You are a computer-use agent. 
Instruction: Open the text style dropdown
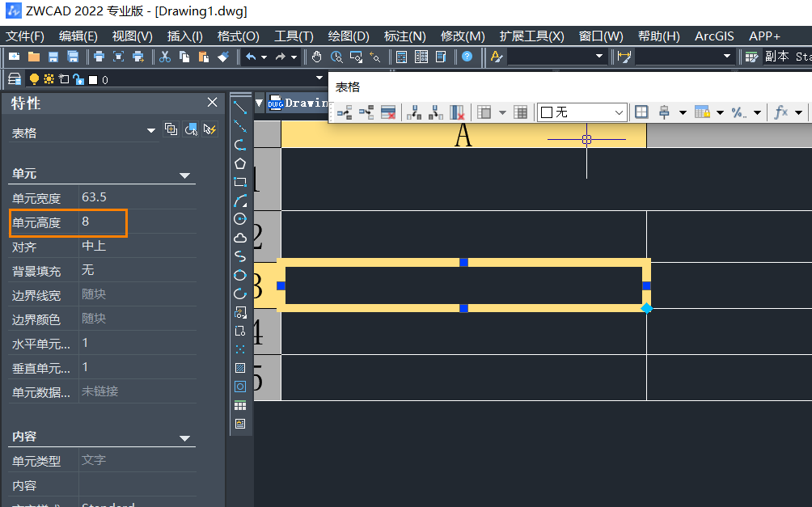pyautogui.click(x=599, y=56)
